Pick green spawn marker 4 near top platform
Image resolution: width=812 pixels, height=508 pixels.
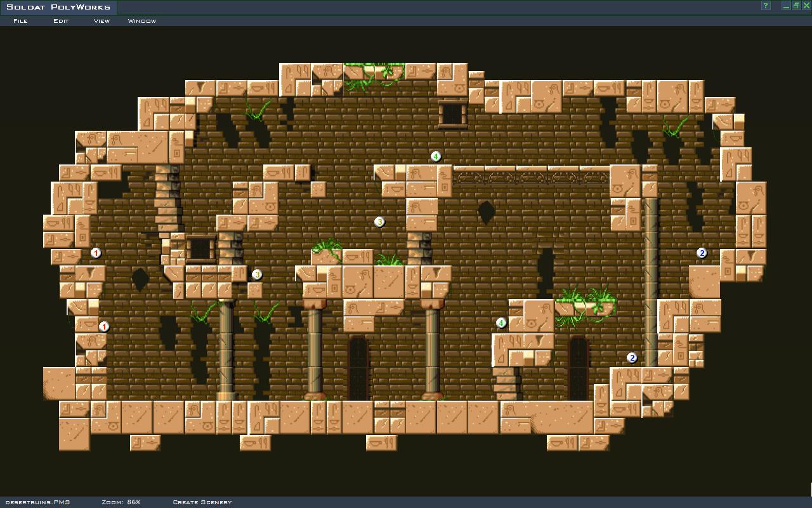(x=436, y=156)
